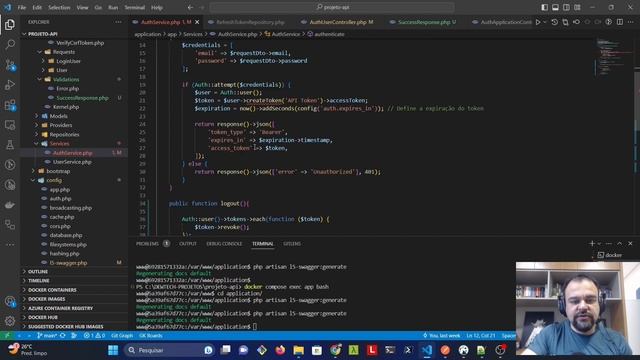Open the Accounts icon in activity bar
640x360 pixels.
pos(10,301)
